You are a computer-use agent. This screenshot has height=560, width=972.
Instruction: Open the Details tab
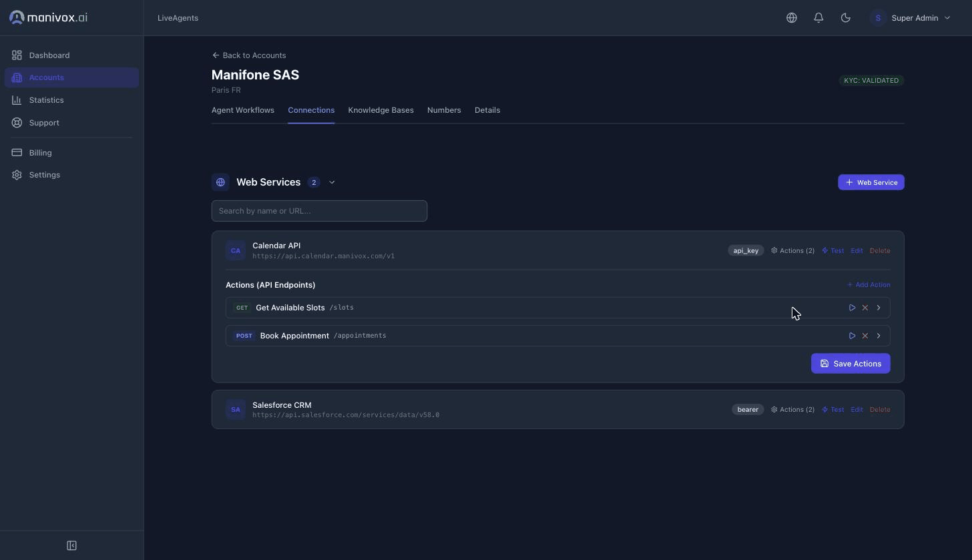point(487,110)
